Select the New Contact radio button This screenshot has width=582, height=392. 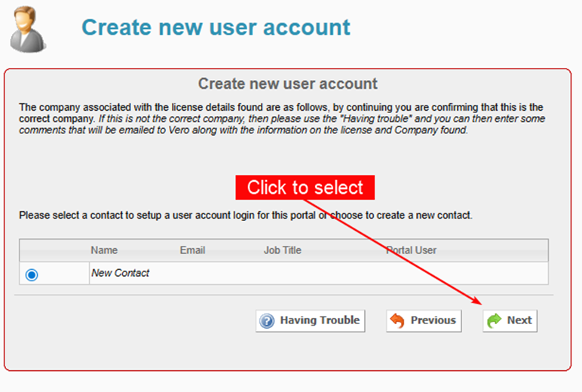pyautogui.click(x=32, y=275)
